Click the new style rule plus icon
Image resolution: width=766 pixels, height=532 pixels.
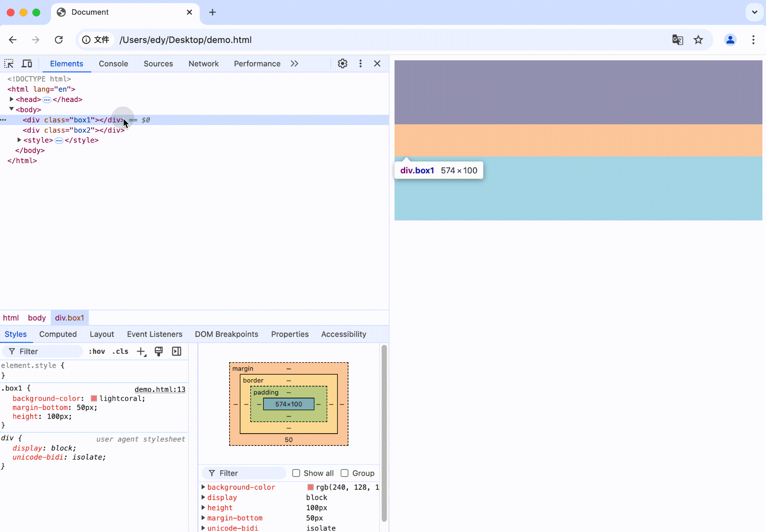pos(140,351)
